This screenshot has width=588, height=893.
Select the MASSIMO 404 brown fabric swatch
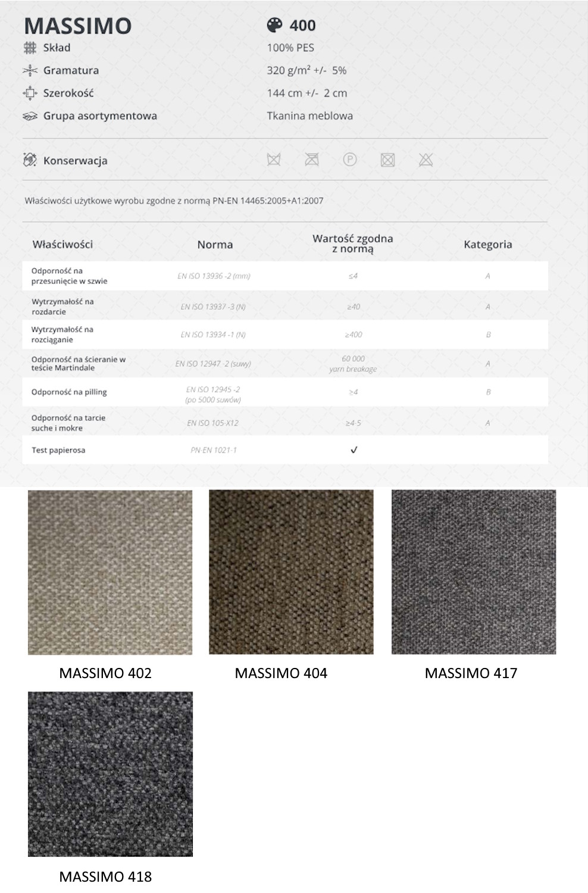pos(291,572)
